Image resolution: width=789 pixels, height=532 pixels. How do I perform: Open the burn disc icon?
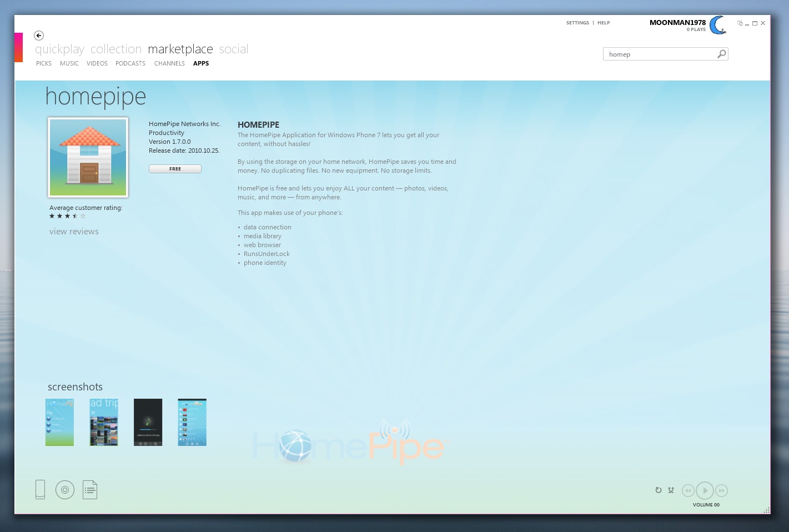(65, 490)
